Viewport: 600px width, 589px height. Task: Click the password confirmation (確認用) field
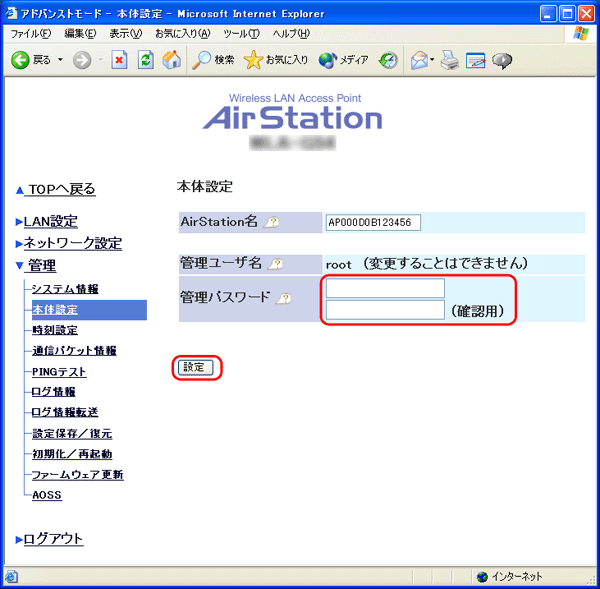(x=385, y=310)
